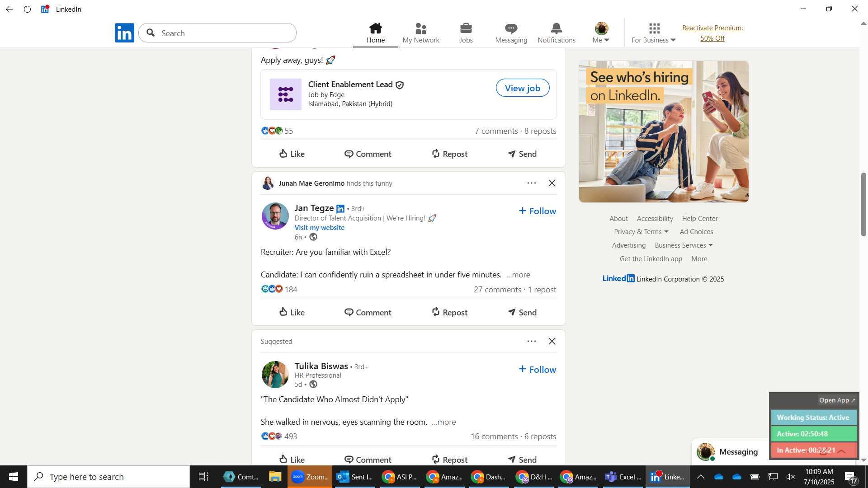Repost the Jan Tegze post
Image resolution: width=868 pixels, height=488 pixels.
pos(449,312)
